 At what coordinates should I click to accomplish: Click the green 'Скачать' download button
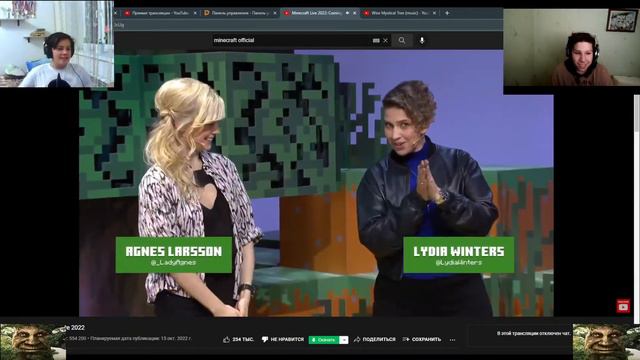click(324, 340)
